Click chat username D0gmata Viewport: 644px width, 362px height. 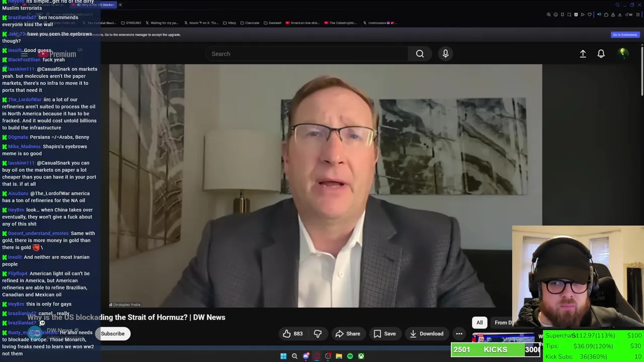click(18, 137)
